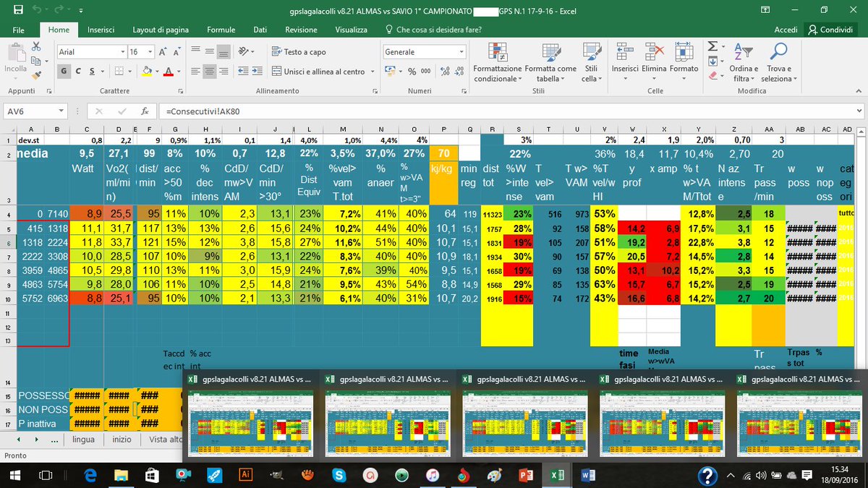The height and width of the screenshot is (488, 868).
Task: Apply percent style formatting
Action: tap(412, 72)
